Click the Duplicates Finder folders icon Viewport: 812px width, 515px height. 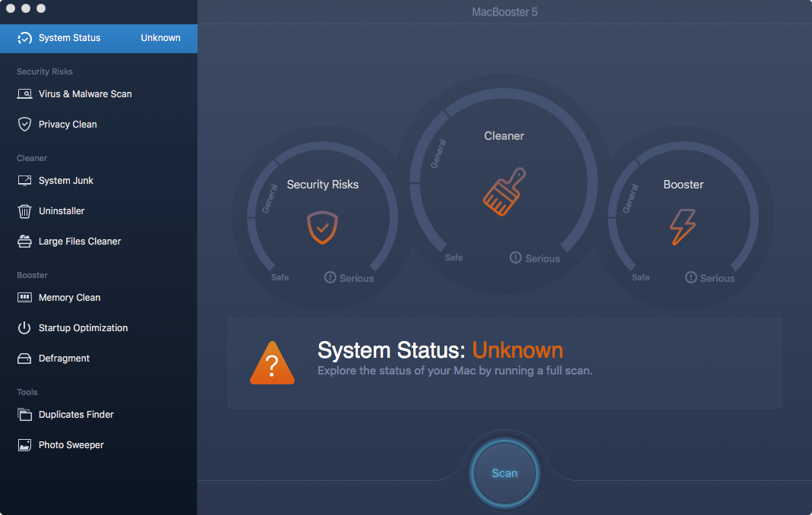[x=24, y=415]
